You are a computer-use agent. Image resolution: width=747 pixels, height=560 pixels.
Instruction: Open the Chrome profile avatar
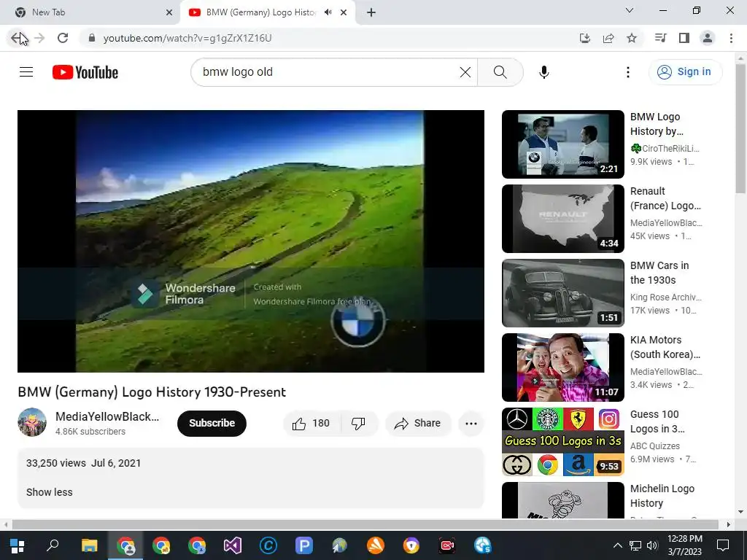point(708,38)
